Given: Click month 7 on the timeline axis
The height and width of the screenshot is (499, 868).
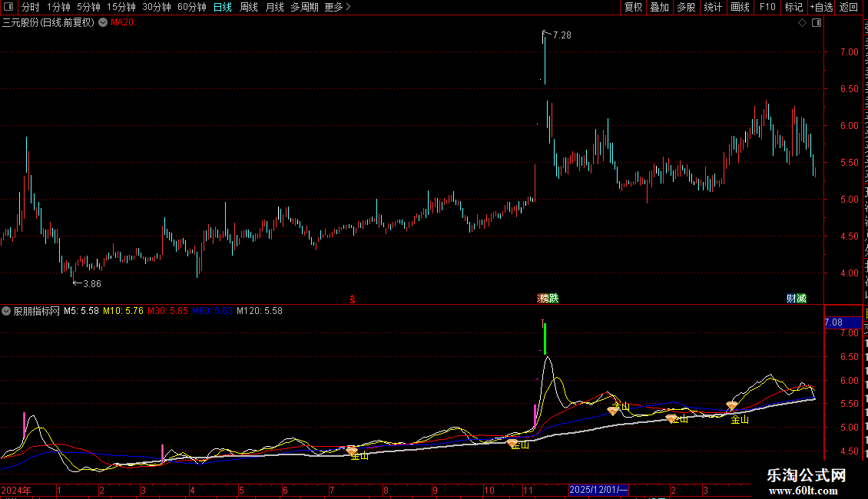Looking at the screenshot, I should tap(332, 490).
